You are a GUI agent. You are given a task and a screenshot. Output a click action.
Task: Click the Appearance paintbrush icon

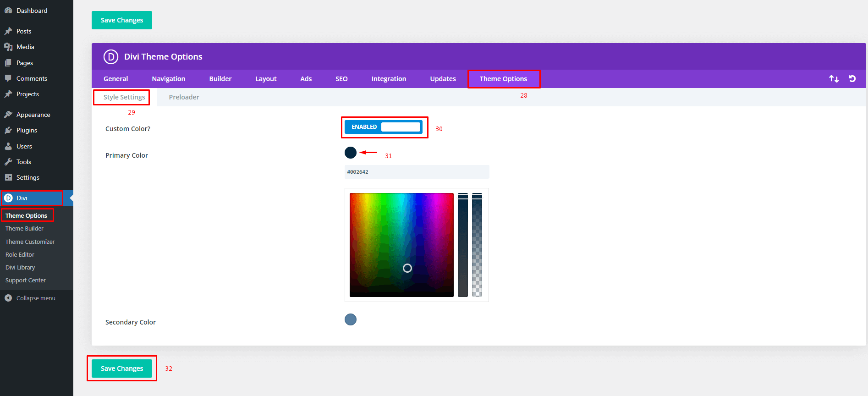[8, 115]
